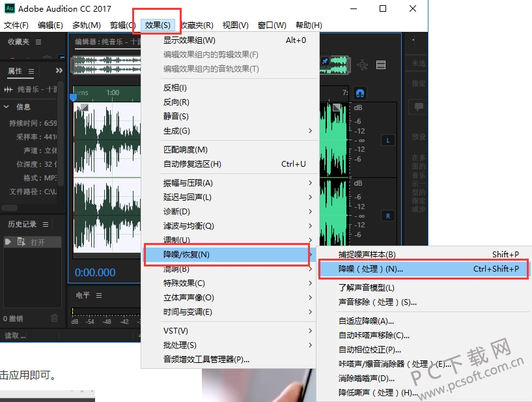
Task: Open 属性 panel menu icon
Action: (x=31, y=71)
